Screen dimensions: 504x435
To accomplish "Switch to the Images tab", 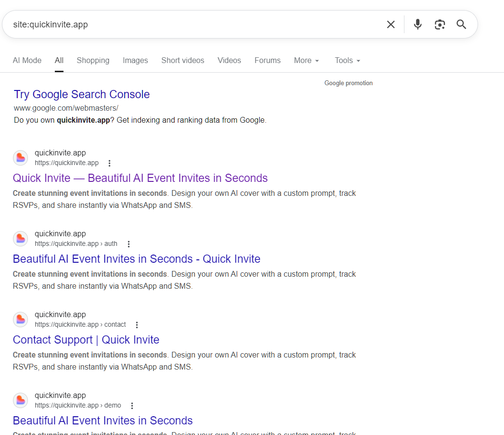I will pos(135,61).
